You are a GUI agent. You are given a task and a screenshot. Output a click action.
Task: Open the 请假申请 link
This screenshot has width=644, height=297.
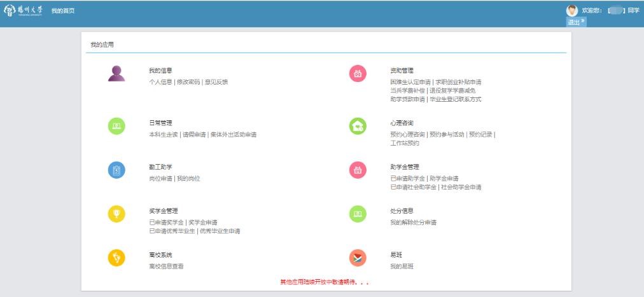[194, 135]
